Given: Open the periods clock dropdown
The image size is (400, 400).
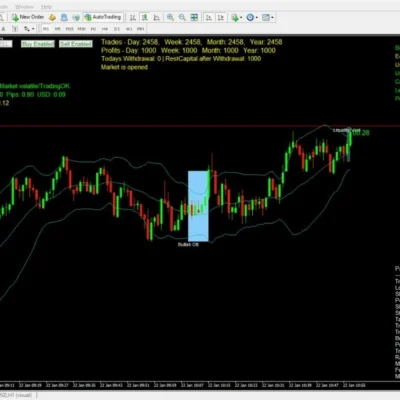Looking at the screenshot, I should point(252,17).
